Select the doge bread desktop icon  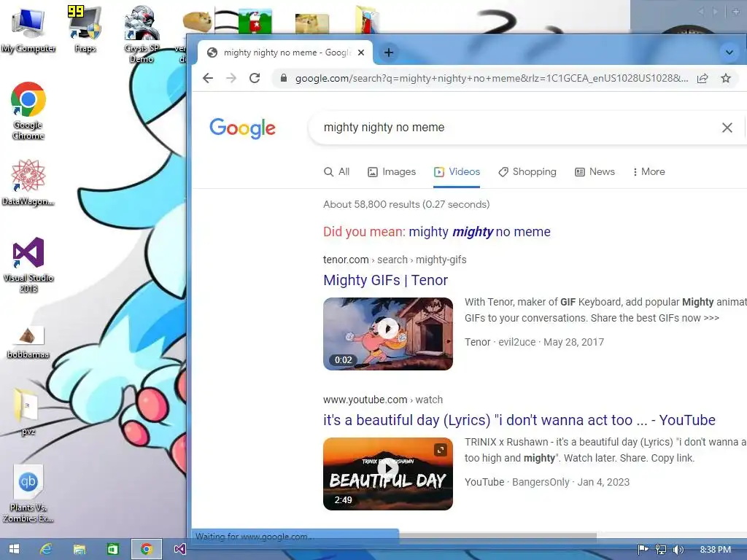pyautogui.click(x=198, y=21)
